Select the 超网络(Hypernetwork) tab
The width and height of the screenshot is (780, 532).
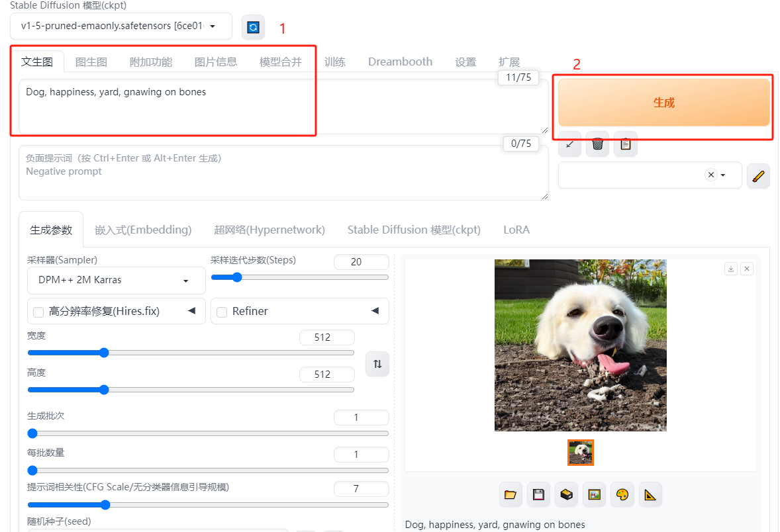[x=269, y=230]
